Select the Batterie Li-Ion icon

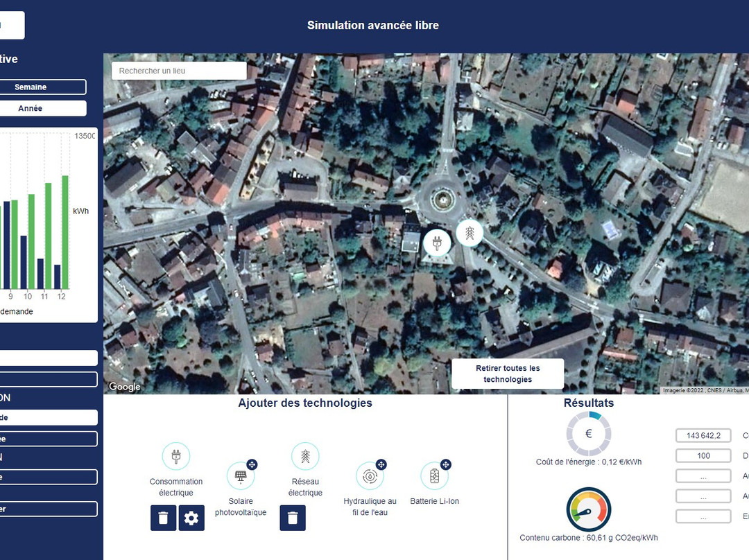click(x=434, y=475)
